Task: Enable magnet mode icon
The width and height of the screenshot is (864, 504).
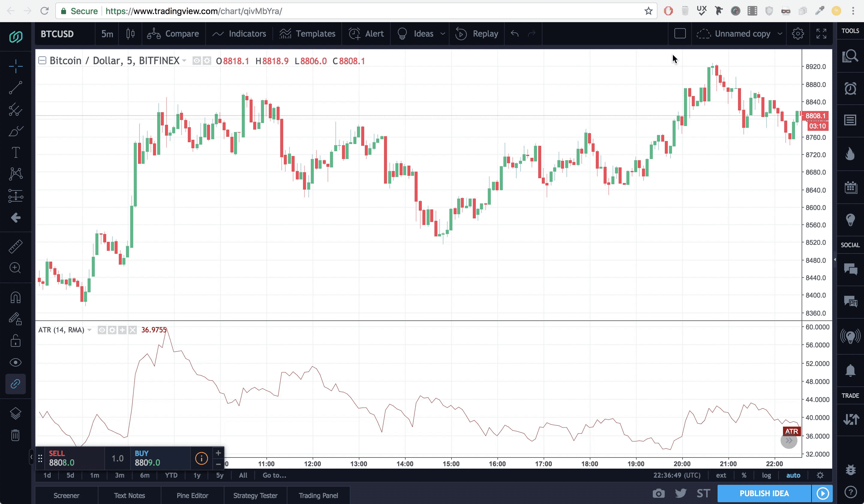Action: 15,297
